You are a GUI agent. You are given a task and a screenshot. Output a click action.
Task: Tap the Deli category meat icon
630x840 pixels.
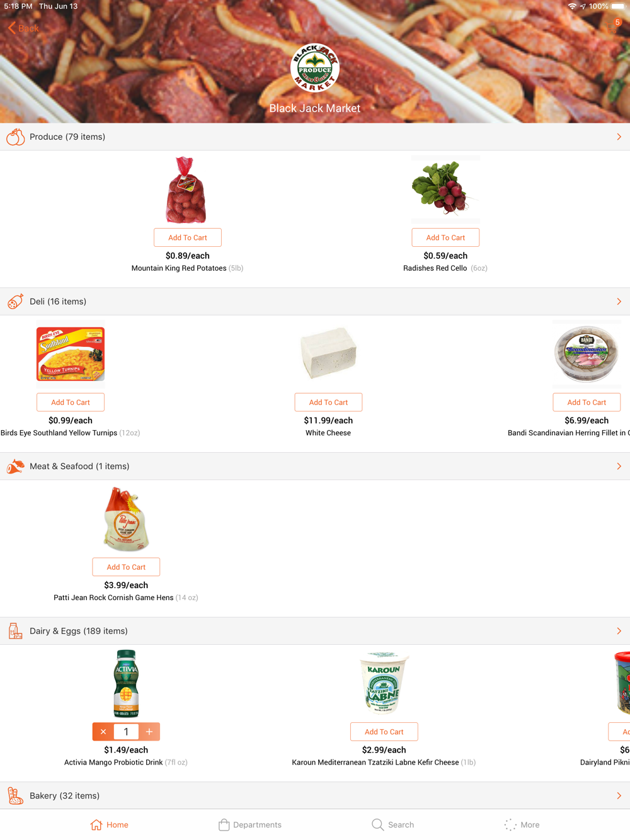point(15,302)
